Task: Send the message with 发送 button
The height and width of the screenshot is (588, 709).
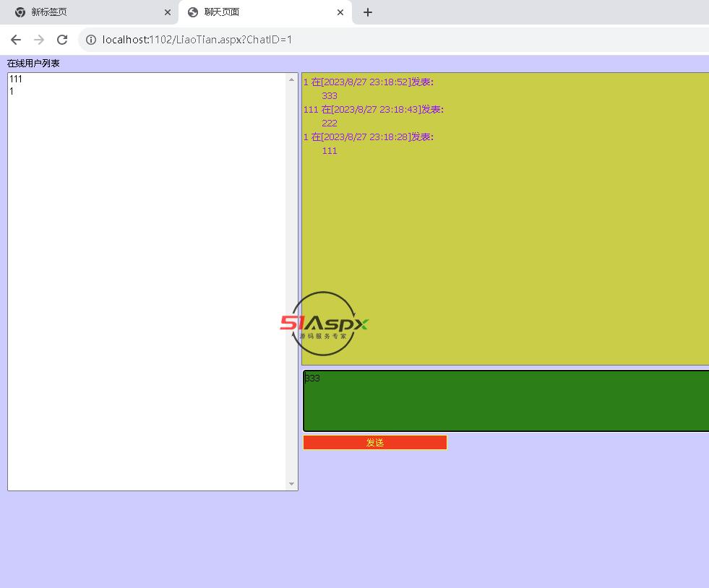Action: coord(375,443)
